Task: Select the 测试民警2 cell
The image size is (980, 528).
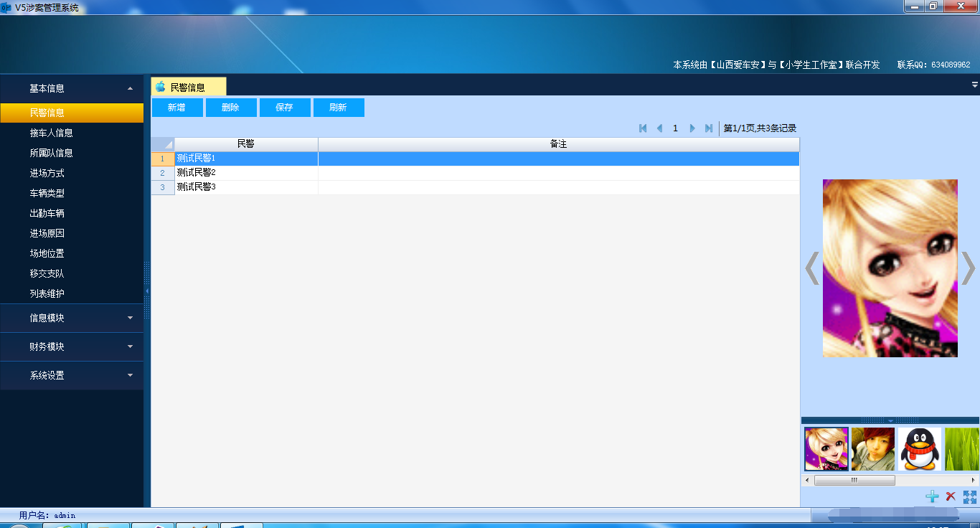Action: (x=246, y=173)
